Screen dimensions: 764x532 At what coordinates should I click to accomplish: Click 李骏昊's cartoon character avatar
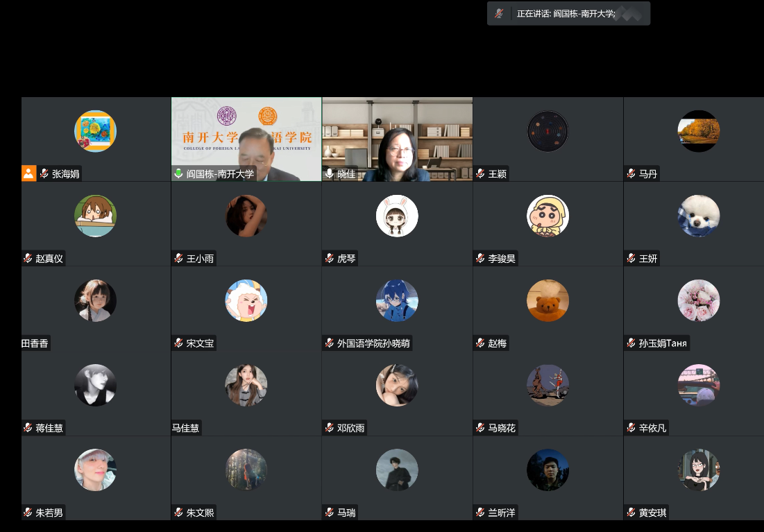click(x=547, y=216)
